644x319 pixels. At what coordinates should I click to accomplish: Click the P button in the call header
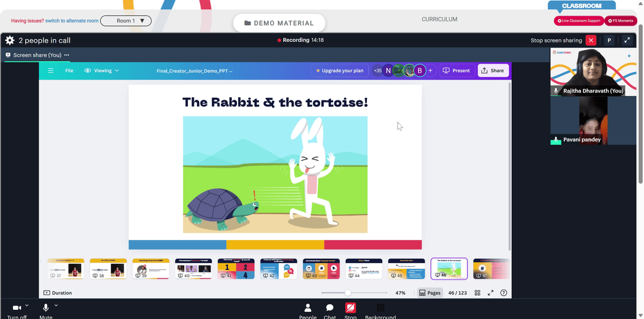(609, 40)
